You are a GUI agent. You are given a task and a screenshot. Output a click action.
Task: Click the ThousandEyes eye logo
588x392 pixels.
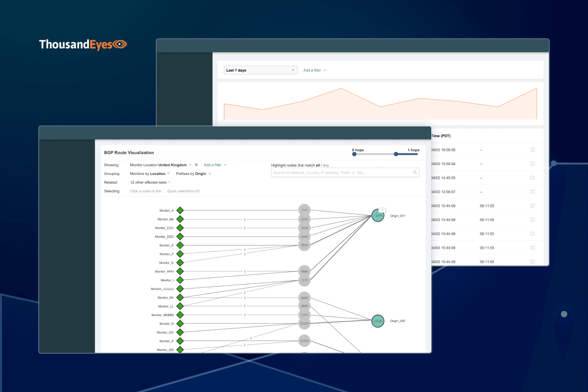coord(120,44)
